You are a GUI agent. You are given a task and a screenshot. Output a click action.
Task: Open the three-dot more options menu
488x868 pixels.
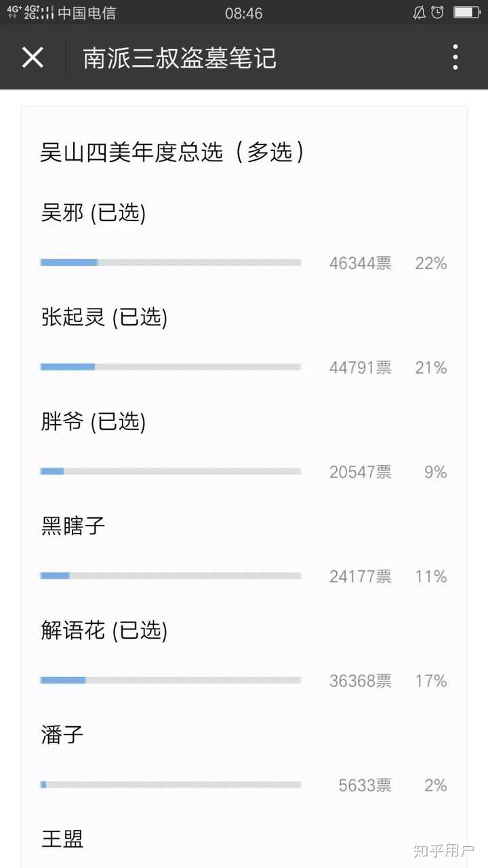455,58
